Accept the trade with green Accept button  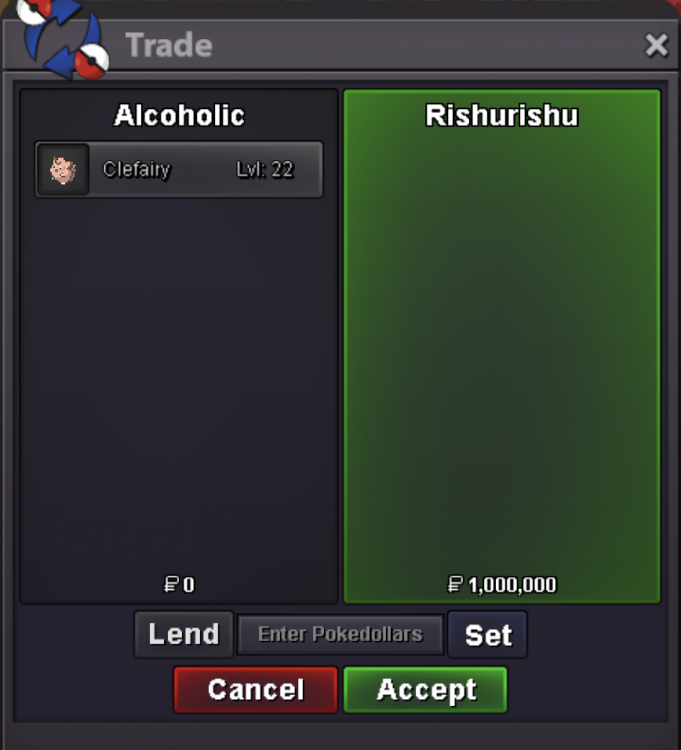tap(425, 690)
